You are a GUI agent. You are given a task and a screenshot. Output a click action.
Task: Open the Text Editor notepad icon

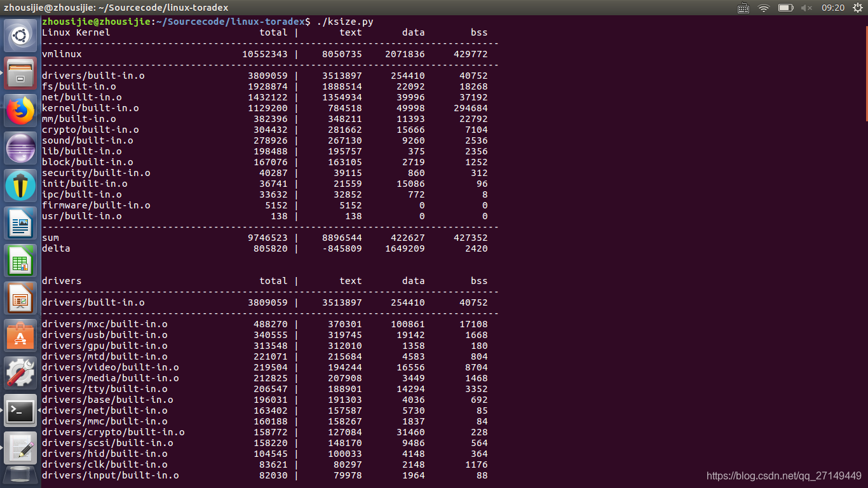(x=21, y=448)
